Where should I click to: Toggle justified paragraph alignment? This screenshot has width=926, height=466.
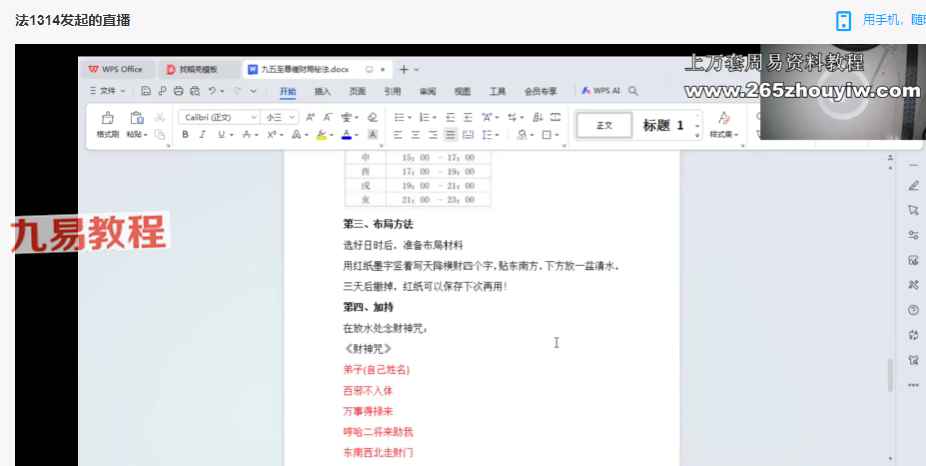(451, 134)
